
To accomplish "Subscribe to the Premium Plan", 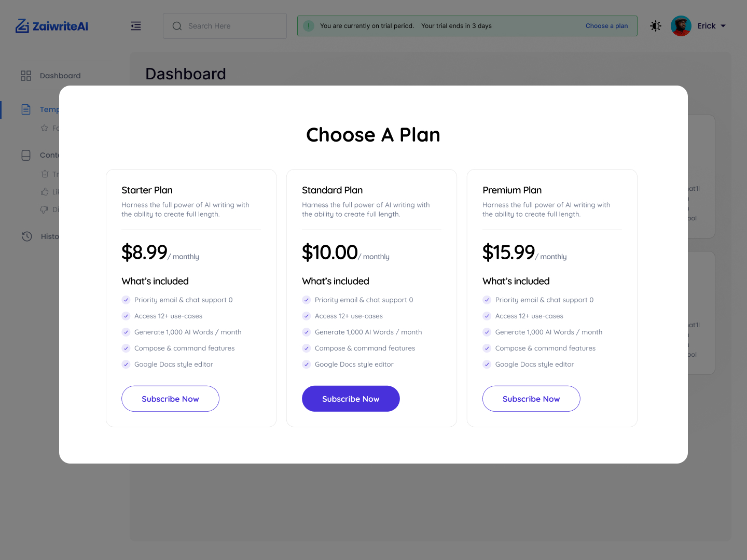I will (x=531, y=399).
